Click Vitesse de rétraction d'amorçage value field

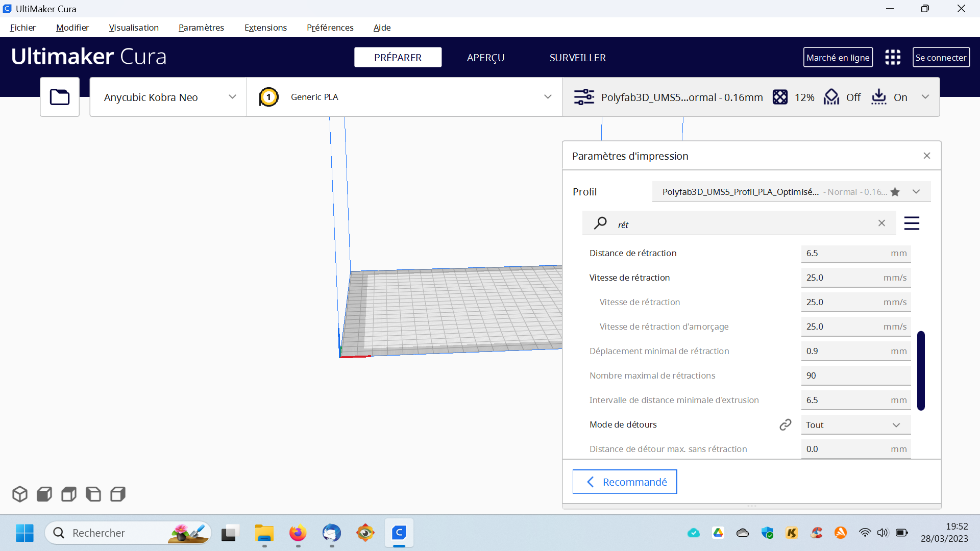tap(856, 327)
